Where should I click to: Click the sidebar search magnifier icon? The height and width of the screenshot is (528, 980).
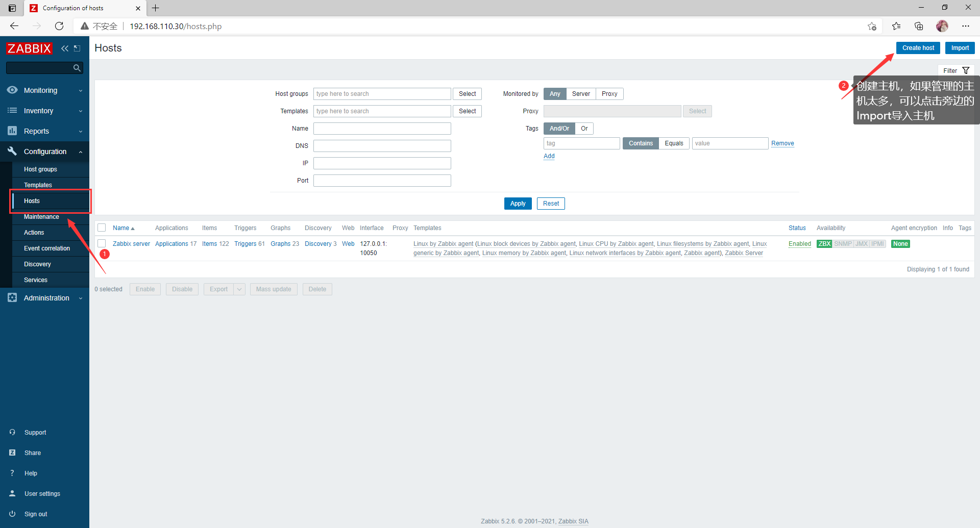coord(77,68)
